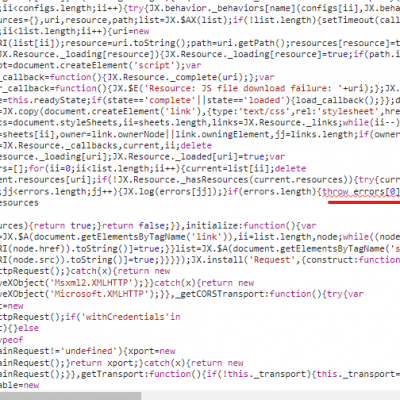The height and width of the screenshot is (400, 400).
Task: Click the 'withCredentials' string in the code
Action: [x=126, y=317]
